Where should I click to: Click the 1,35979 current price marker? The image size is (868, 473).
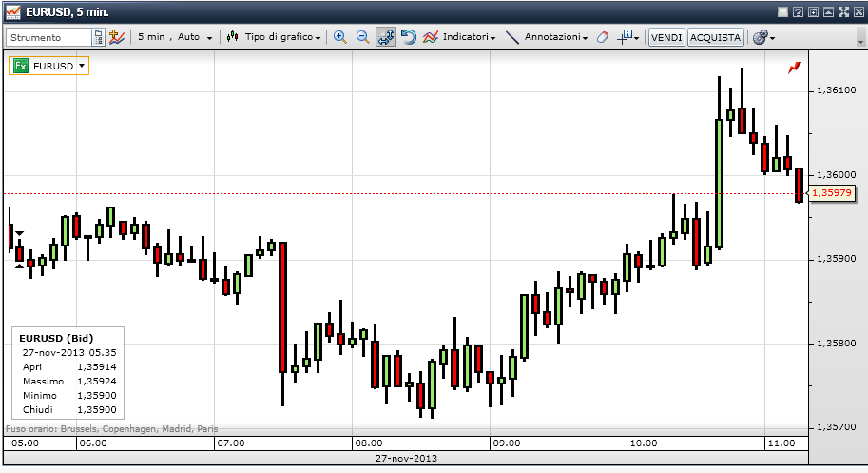coord(832,193)
